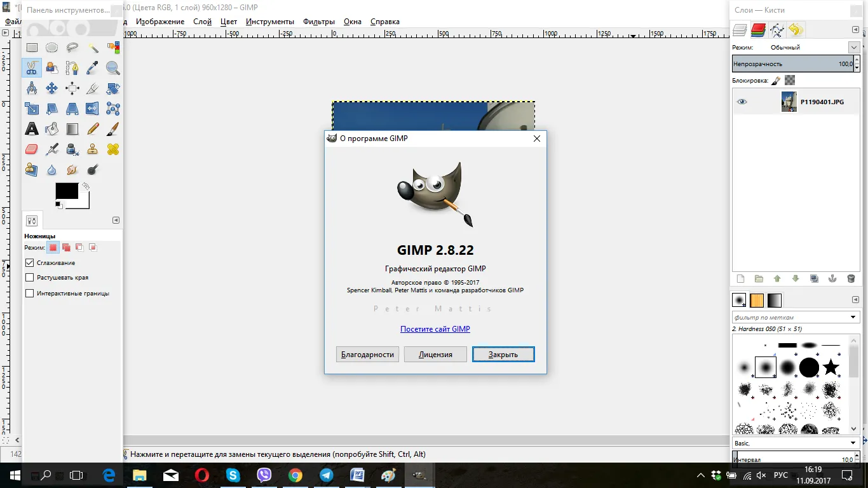Select the Rectangle Select tool
Image resolution: width=868 pixels, height=488 pixels.
(32, 47)
